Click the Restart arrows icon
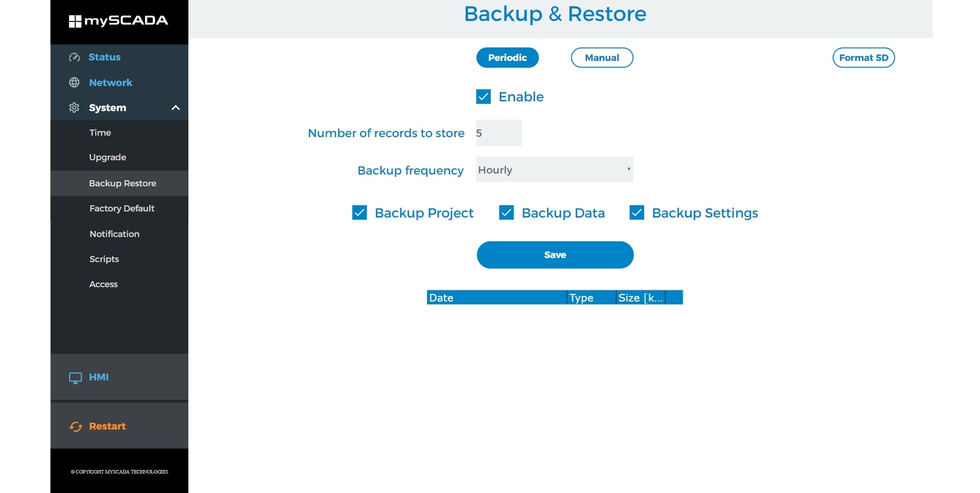The height and width of the screenshot is (493, 980). coord(76,426)
